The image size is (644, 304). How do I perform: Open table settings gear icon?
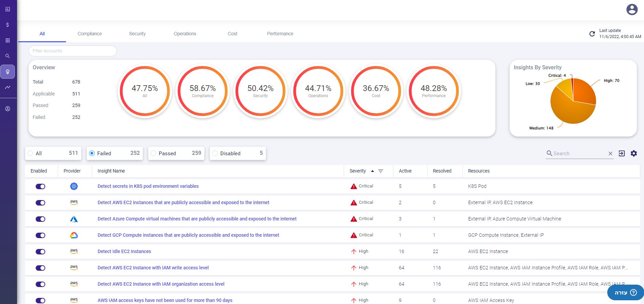[x=634, y=154]
